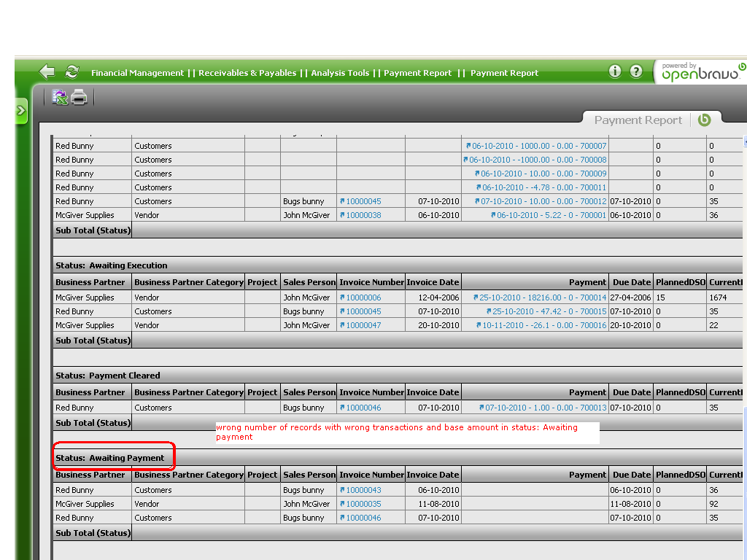Open payment link ending in 700014
Screen dimensions: 747x560
pyautogui.click(x=542, y=297)
